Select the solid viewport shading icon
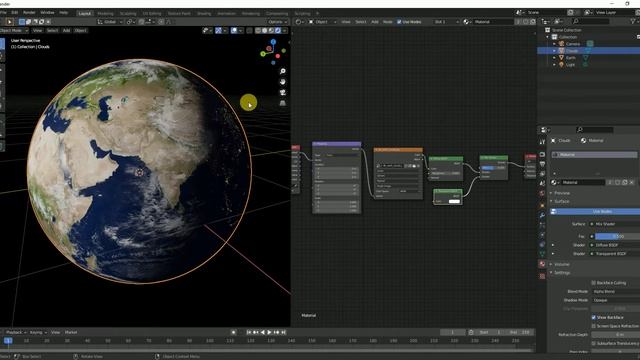Image resolution: width=640 pixels, height=360 pixels. click(x=264, y=31)
